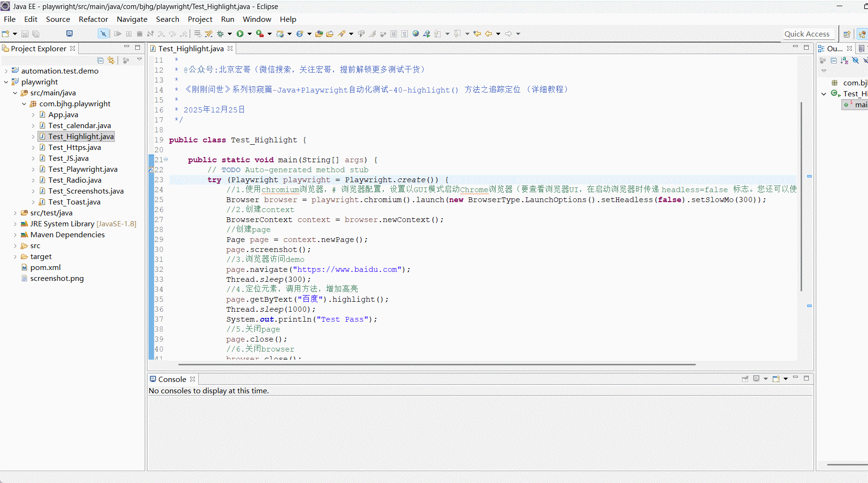The width and height of the screenshot is (868, 483).
Task: Open the Refactor menu
Action: tap(93, 19)
